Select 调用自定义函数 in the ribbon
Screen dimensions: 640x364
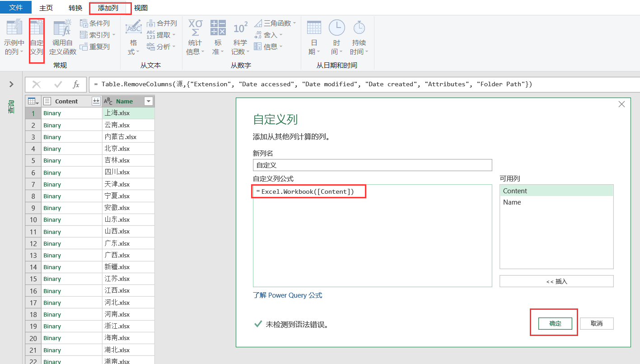(x=63, y=37)
